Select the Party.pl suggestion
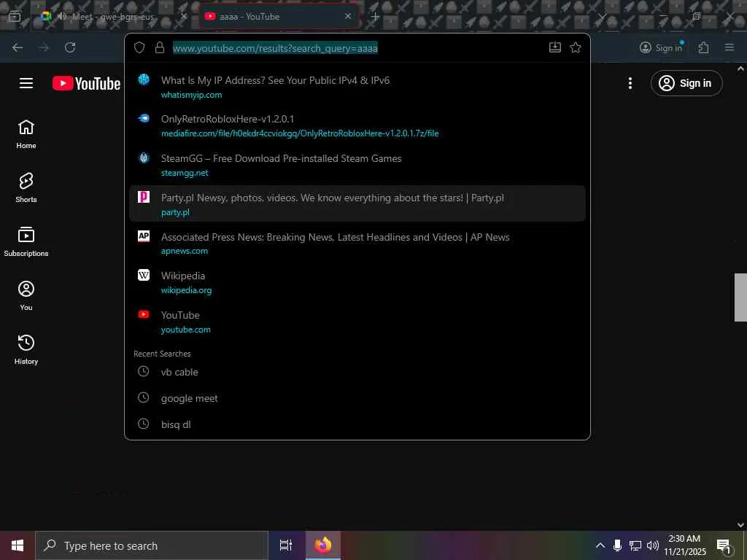This screenshot has height=560, width=747. point(357,204)
